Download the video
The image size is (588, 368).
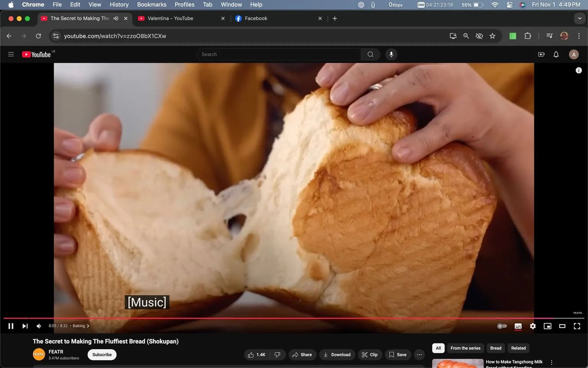(337, 355)
